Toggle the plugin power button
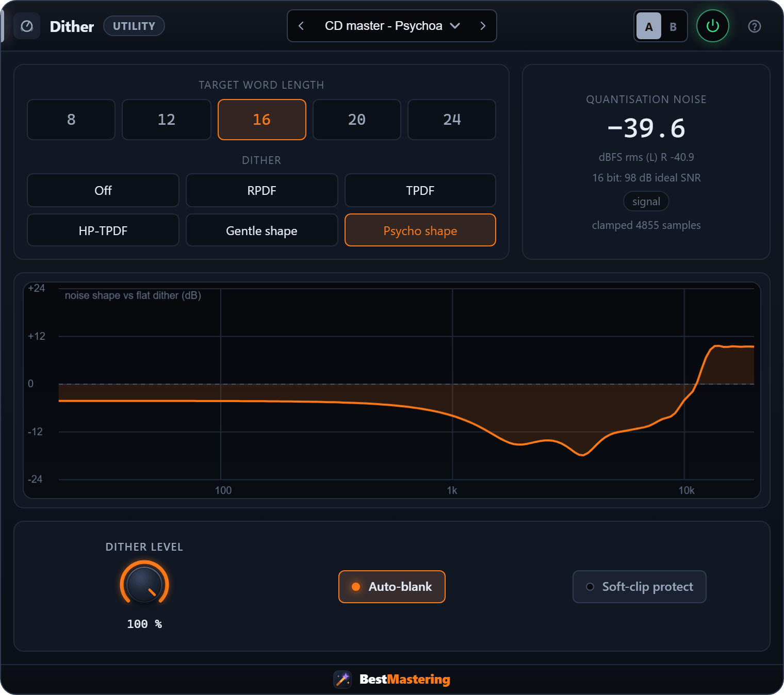The image size is (784, 695). [712, 26]
